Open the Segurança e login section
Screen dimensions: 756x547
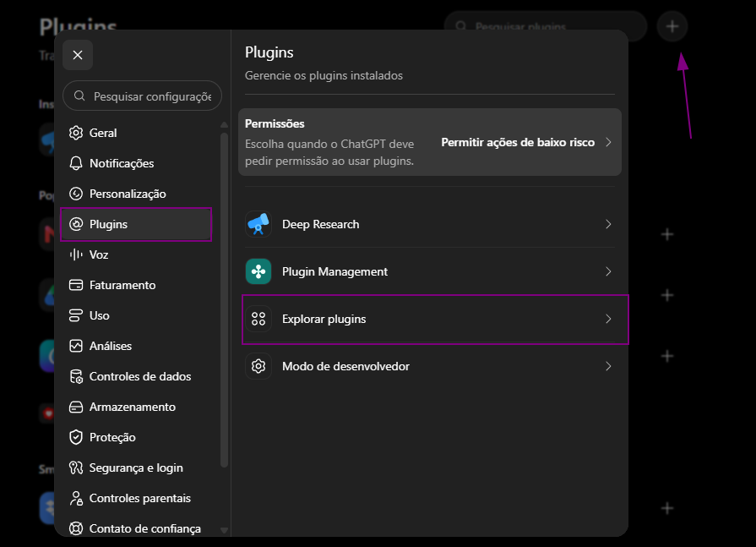click(136, 468)
